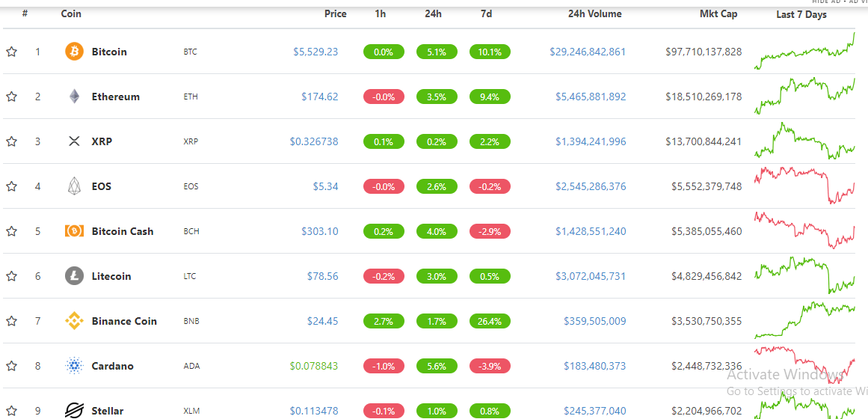Click Cardano 24h badge 5.6%
Viewport: 868px width, 419px height.
pyautogui.click(x=437, y=367)
